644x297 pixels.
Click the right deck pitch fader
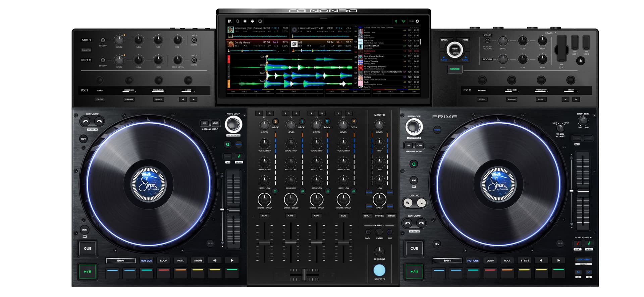[583, 191]
